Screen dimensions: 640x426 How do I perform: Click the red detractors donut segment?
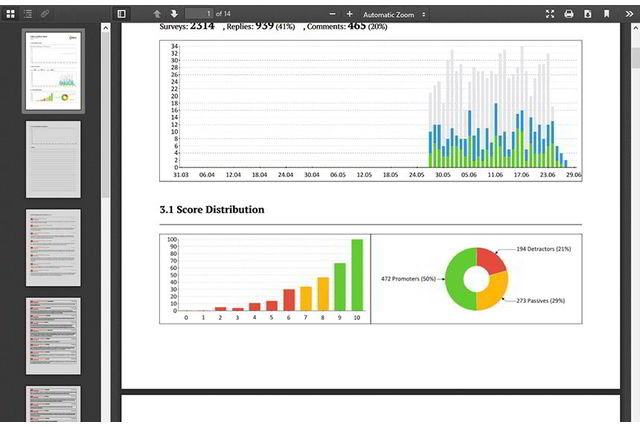coord(491,260)
